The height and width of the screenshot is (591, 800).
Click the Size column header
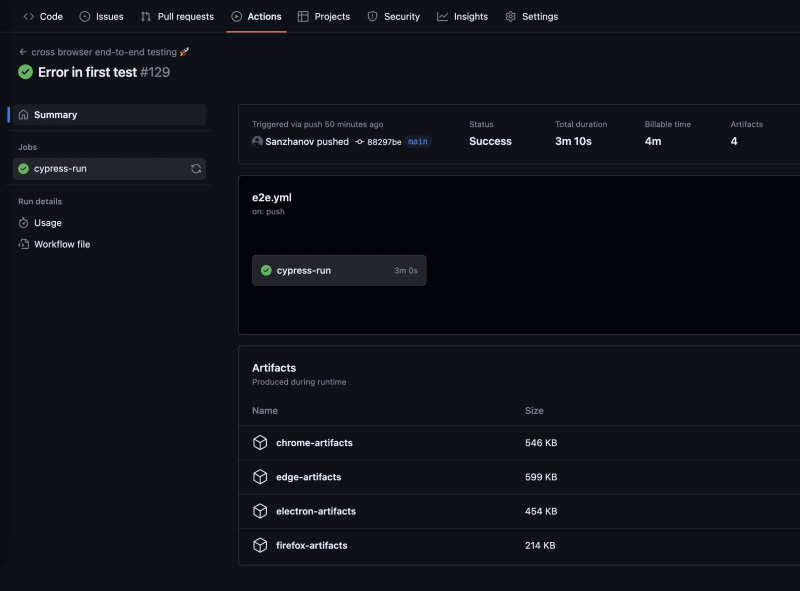(534, 410)
